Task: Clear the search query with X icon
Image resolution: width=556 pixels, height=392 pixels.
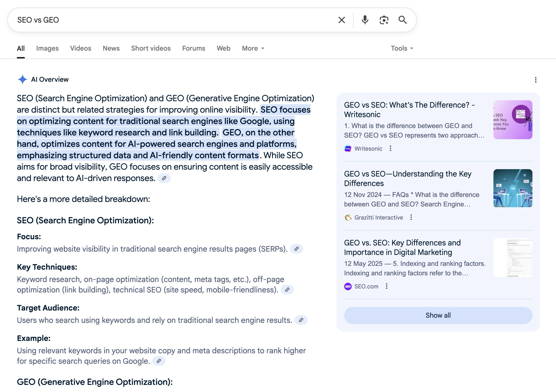Action: pyautogui.click(x=341, y=20)
